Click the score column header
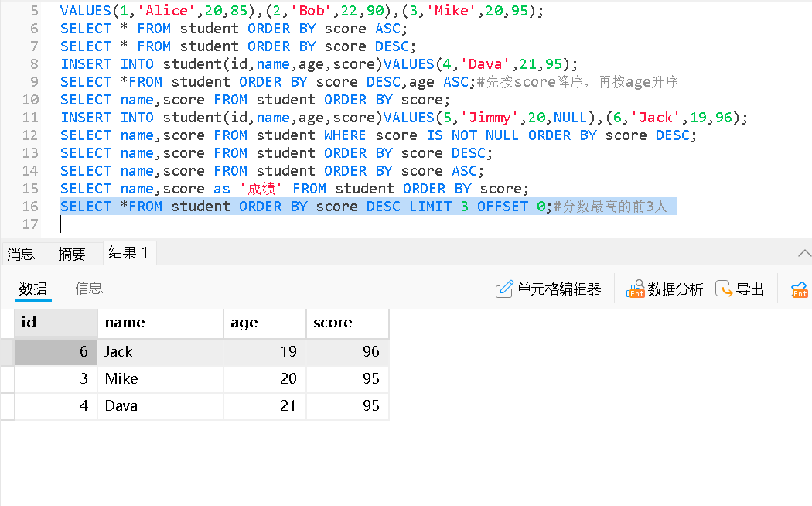The width and height of the screenshot is (812, 506). (x=347, y=323)
